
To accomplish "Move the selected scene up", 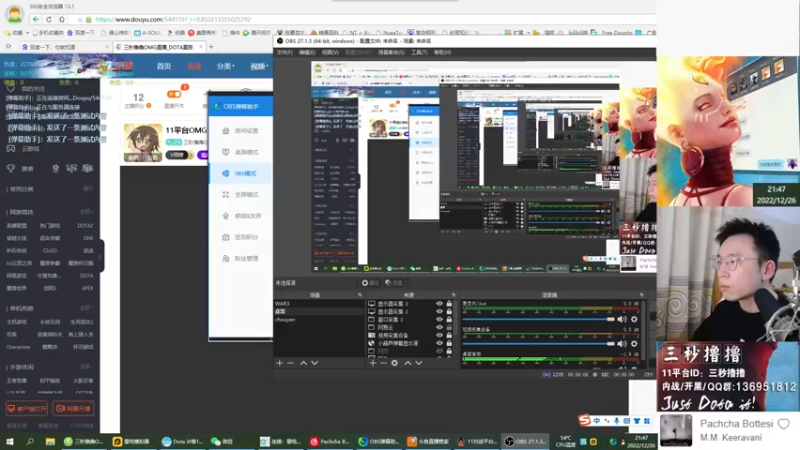I will pos(304,363).
